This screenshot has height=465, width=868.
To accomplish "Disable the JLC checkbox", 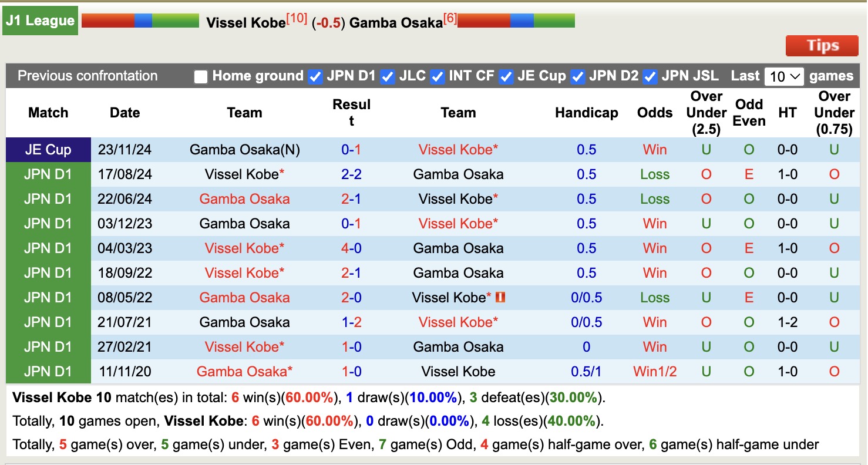I will 388,76.
